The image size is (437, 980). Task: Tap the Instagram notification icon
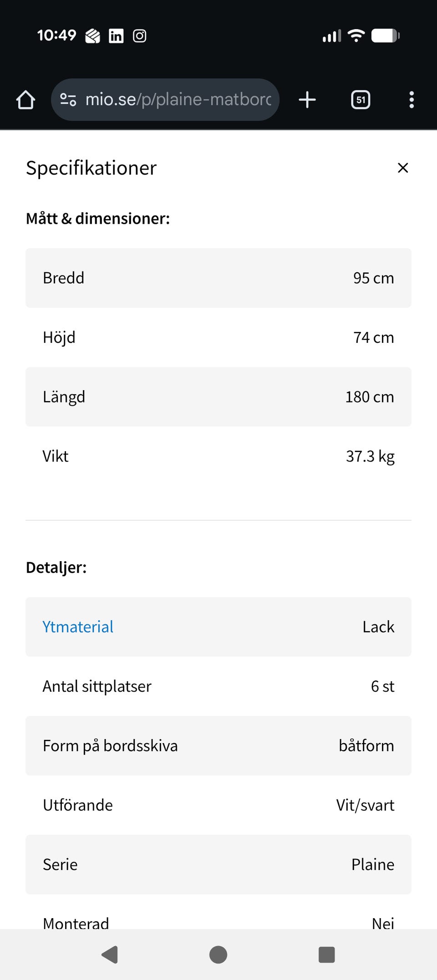140,35
